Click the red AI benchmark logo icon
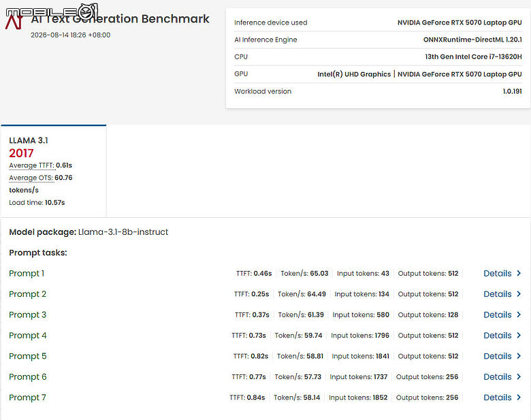 pos(14,21)
